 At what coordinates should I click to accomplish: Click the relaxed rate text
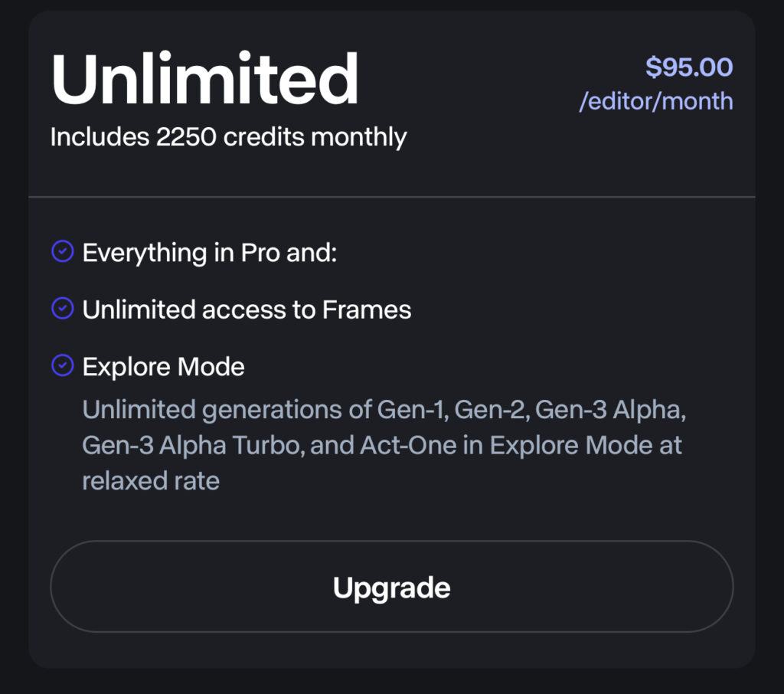pos(151,481)
